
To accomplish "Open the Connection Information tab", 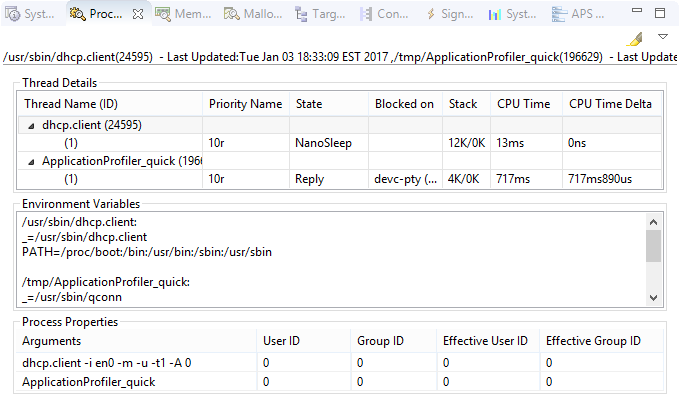I will click(x=384, y=14).
